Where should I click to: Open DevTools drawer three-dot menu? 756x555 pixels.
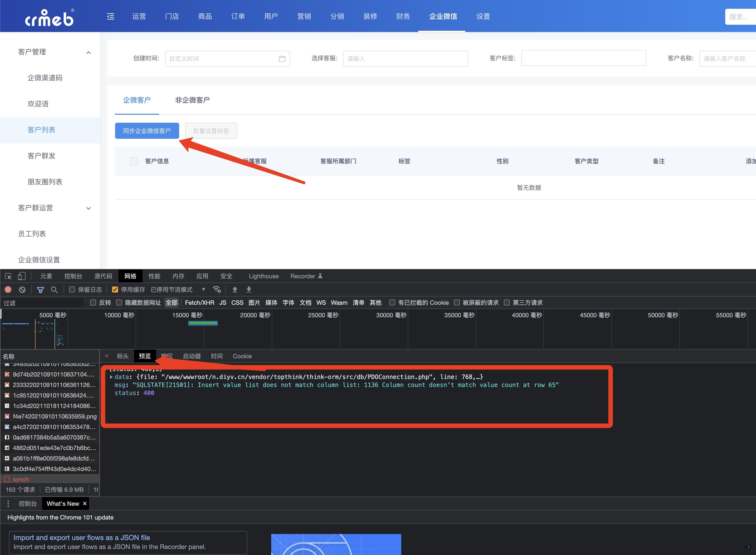click(x=9, y=503)
